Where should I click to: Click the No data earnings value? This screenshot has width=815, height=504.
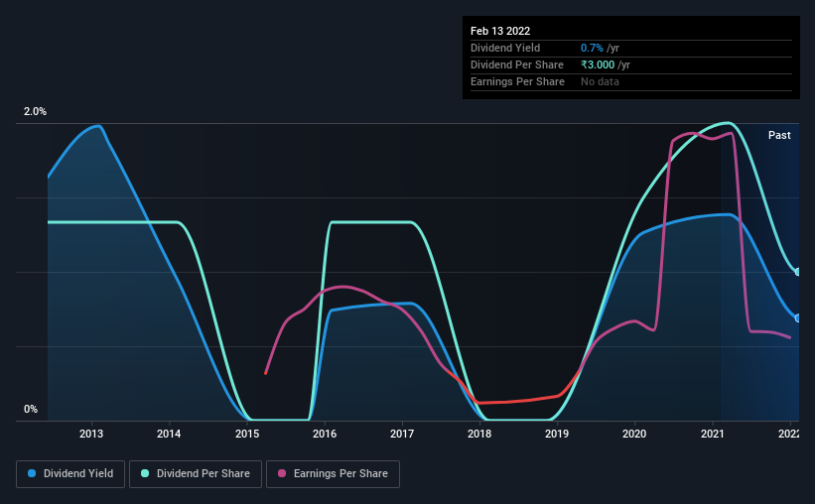(x=600, y=82)
